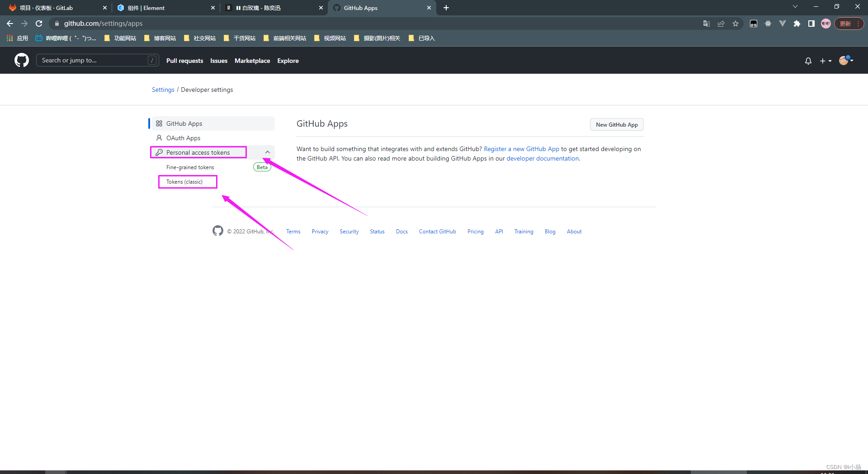868x474 pixels.
Task: Open the browser extensions puzzle icon
Action: pos(797,24)
